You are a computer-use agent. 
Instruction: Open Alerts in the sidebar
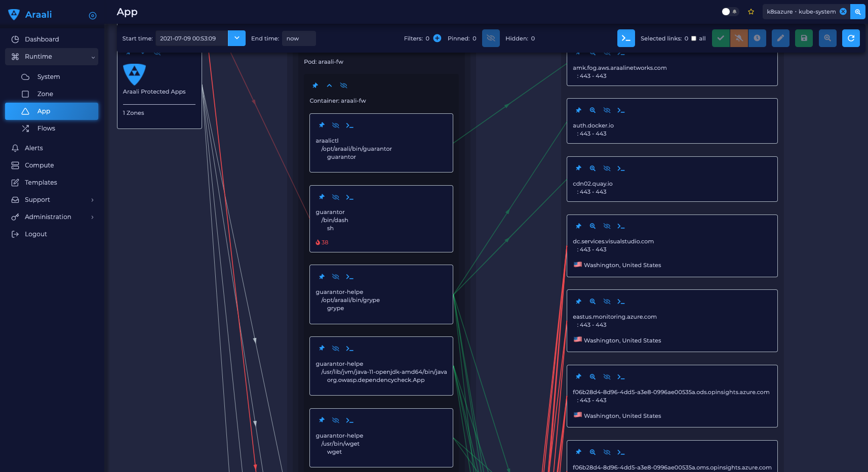(x=34, y=148)
